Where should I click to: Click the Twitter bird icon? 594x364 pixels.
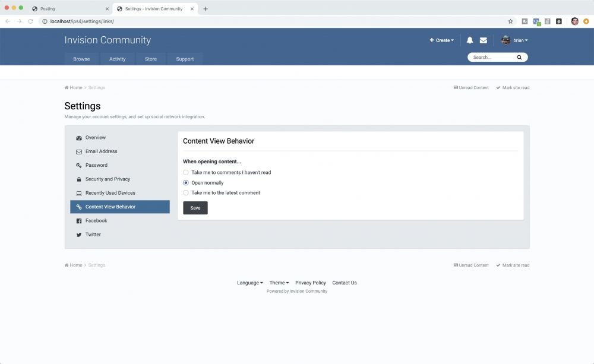pos(79,235)
